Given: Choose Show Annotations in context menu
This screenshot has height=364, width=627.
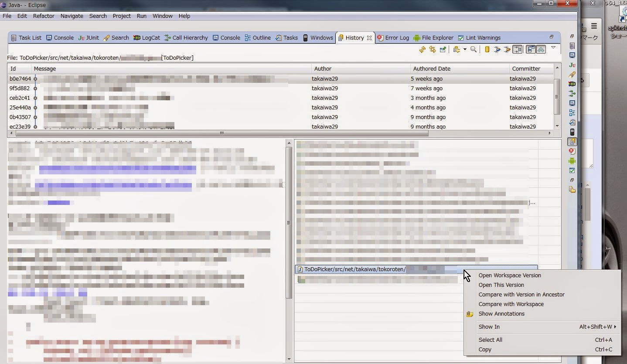Looking at the screenshot, I should coord(542,313).
